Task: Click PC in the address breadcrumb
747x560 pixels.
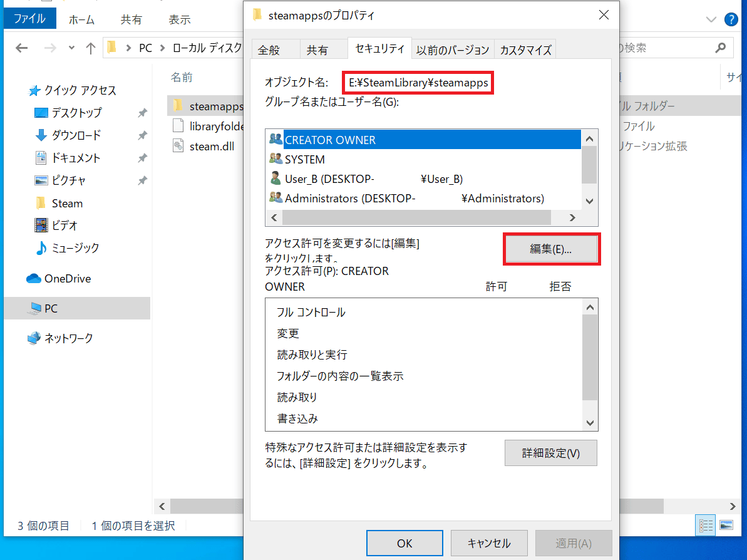Action: tap(145, 48)
